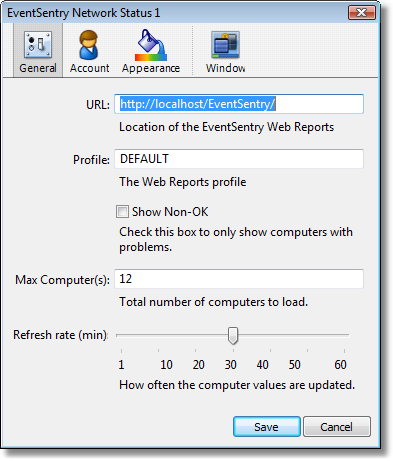This screenshot has height=461, width=393.
Task: Cancel the settings dialog
Action: [x=337, y=426]
